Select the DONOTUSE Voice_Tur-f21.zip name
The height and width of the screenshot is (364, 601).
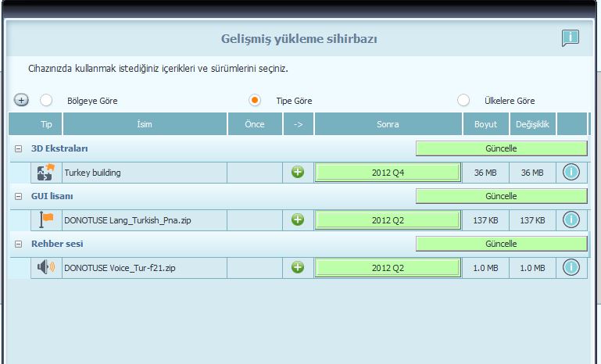[120, 268]
